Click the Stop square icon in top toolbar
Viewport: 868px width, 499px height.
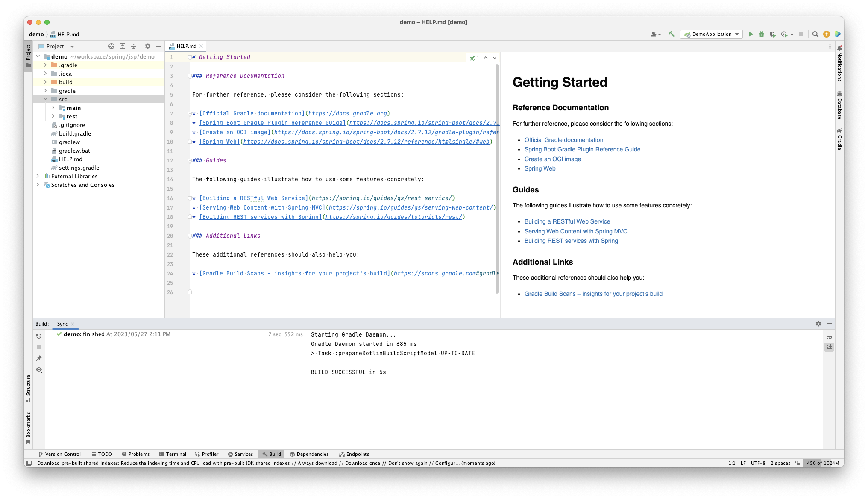[x=801, y=34]
